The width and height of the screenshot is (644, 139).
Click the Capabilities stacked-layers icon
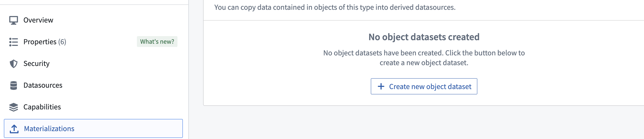[x=14, y=107]
